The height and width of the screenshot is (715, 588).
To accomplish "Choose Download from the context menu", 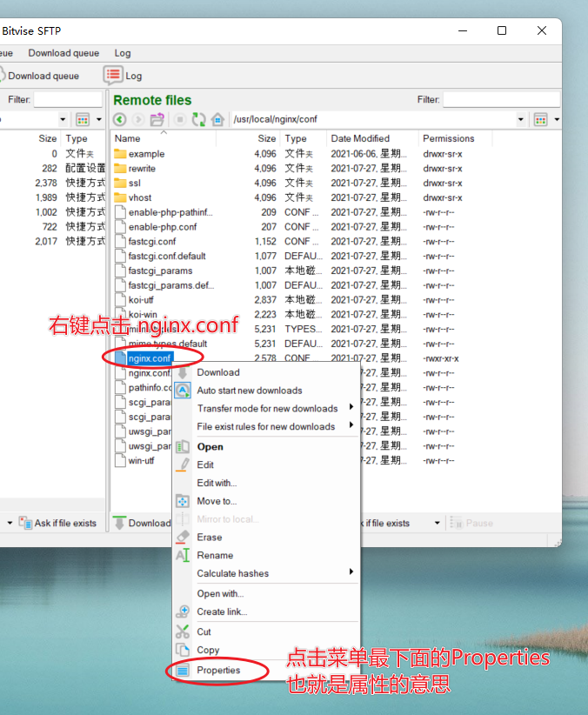I will coord(266,372).
